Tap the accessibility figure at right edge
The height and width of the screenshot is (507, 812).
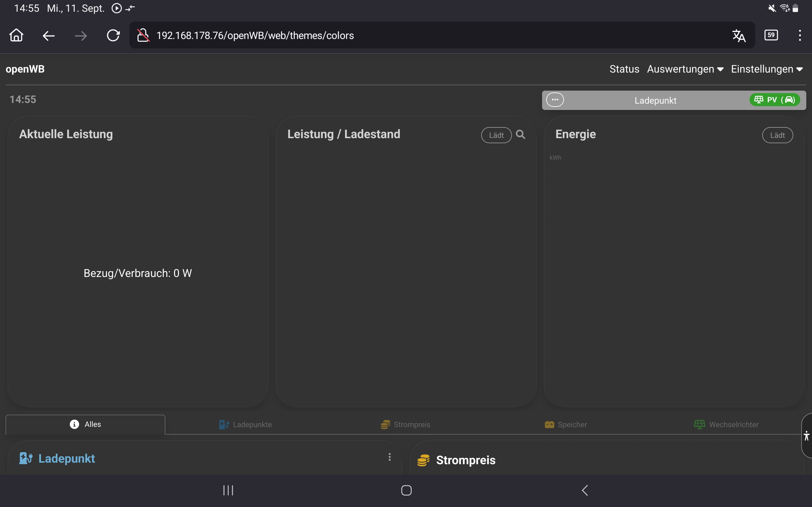tap(807, 436)
